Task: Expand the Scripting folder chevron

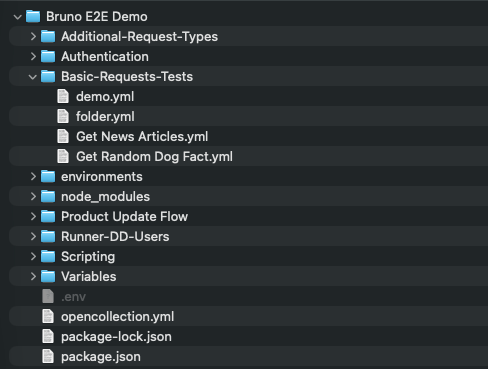Action: click(x=33, y=256)
